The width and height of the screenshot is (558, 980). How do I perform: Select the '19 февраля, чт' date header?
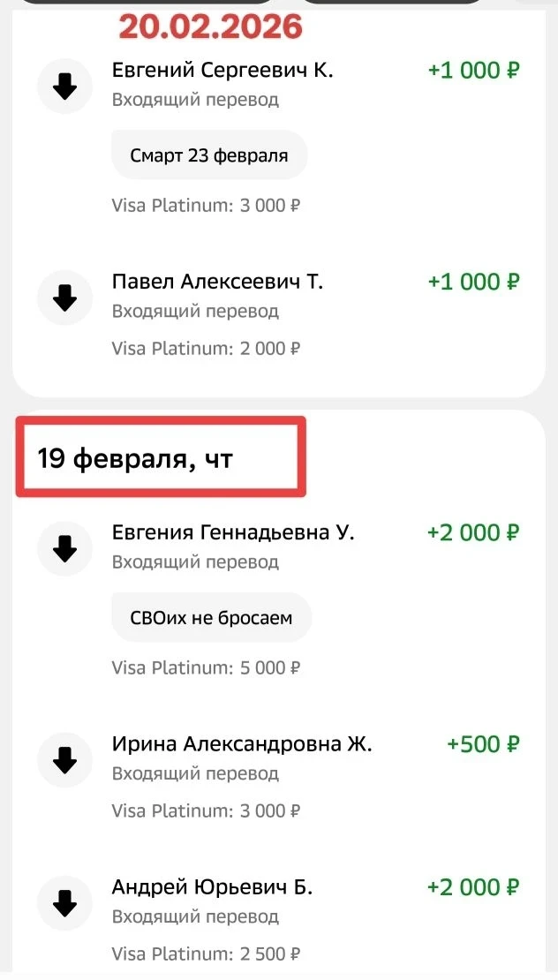coord(134,459)
